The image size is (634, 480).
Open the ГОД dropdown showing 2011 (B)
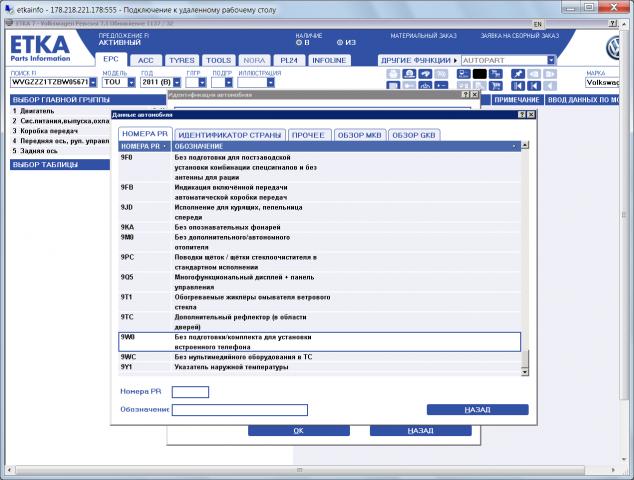pos(177,82)
